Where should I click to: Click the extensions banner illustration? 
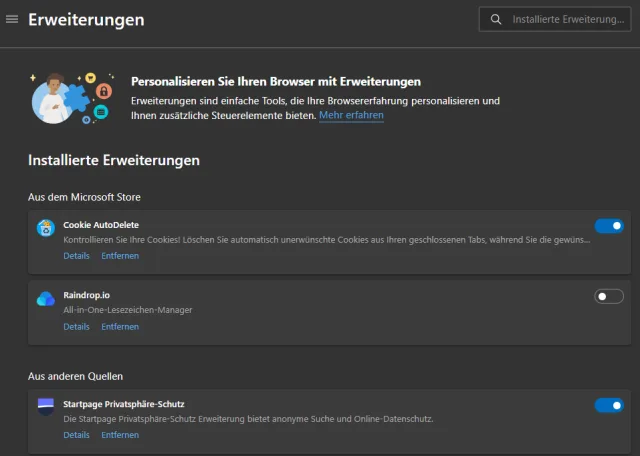click(70, 96)
